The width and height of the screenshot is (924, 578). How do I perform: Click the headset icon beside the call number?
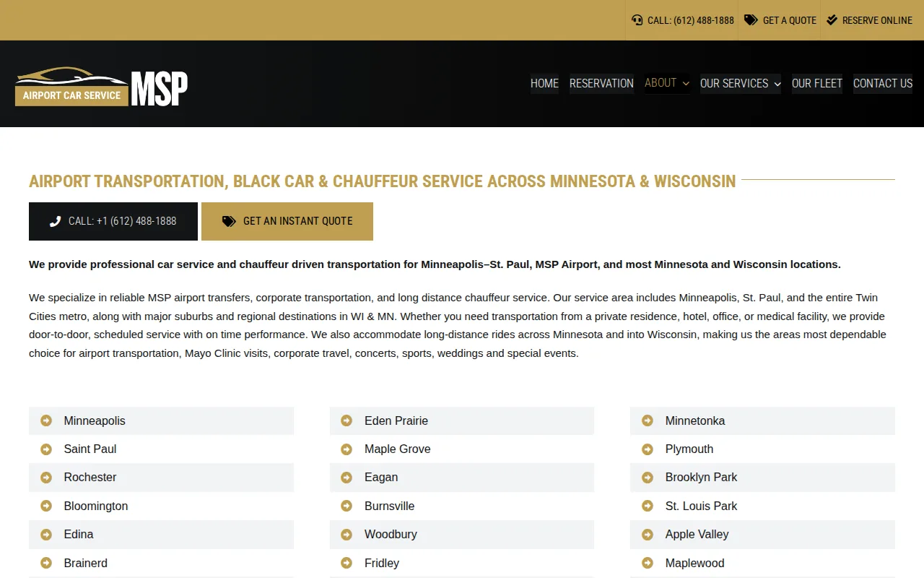pos(637,20)
